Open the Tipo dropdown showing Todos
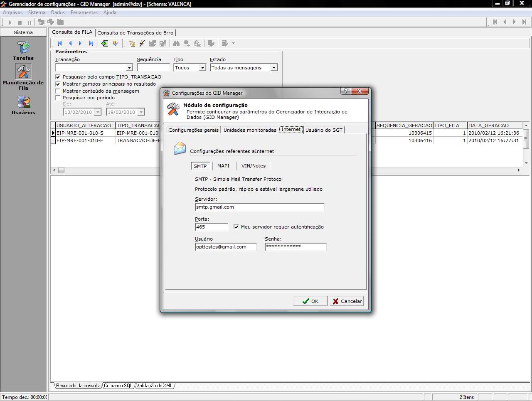 [202, 68]
